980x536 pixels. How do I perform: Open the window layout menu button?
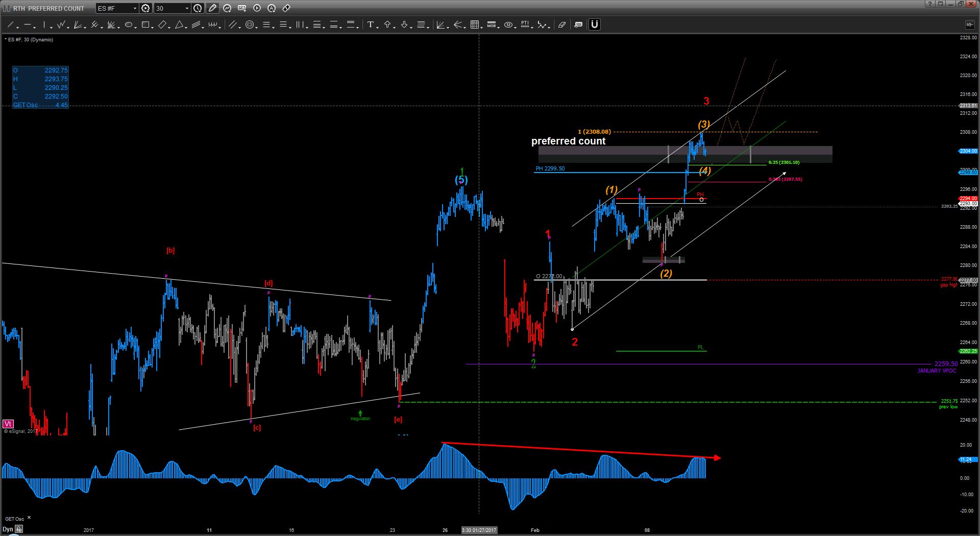(x=940, y=4)
